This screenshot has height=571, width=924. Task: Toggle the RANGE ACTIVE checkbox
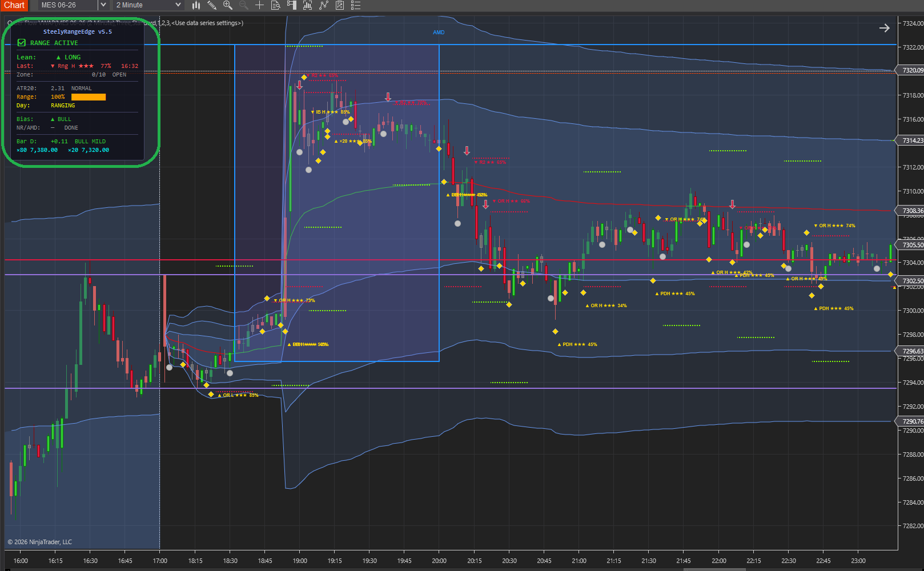[22, 43]
